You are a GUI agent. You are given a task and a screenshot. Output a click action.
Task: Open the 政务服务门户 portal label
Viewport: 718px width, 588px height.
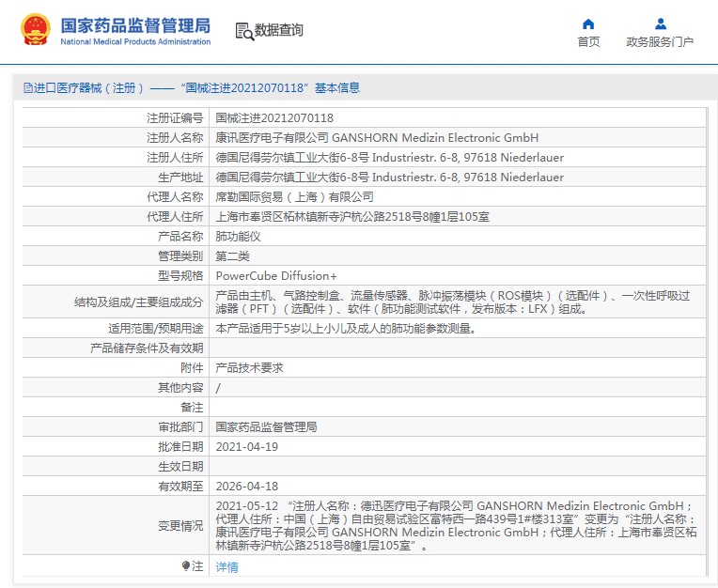tap(660, 42)
